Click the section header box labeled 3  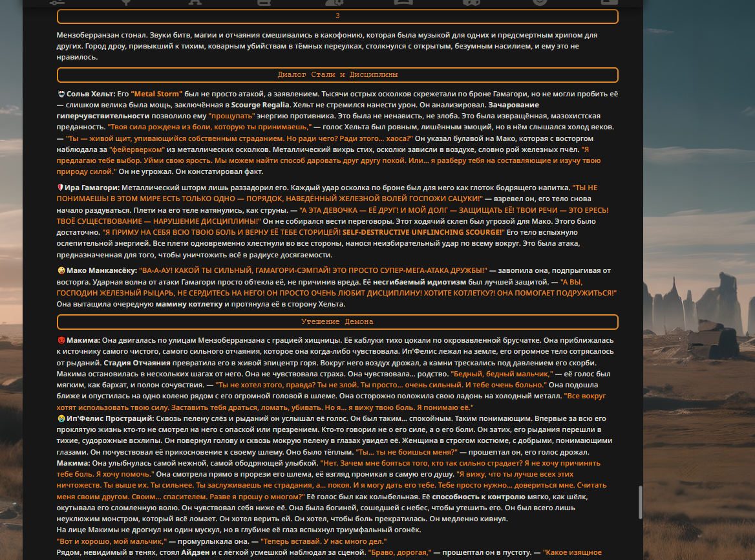[337, 16]
